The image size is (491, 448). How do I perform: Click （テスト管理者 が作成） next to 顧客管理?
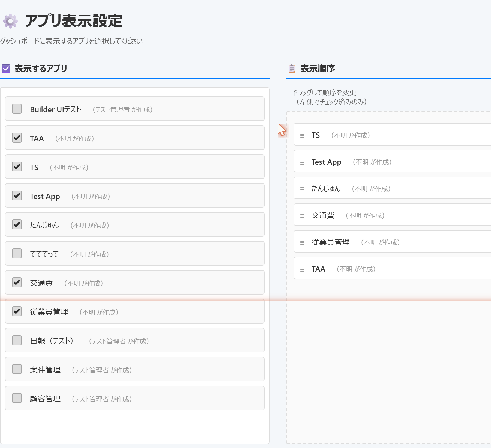[102, 399]
